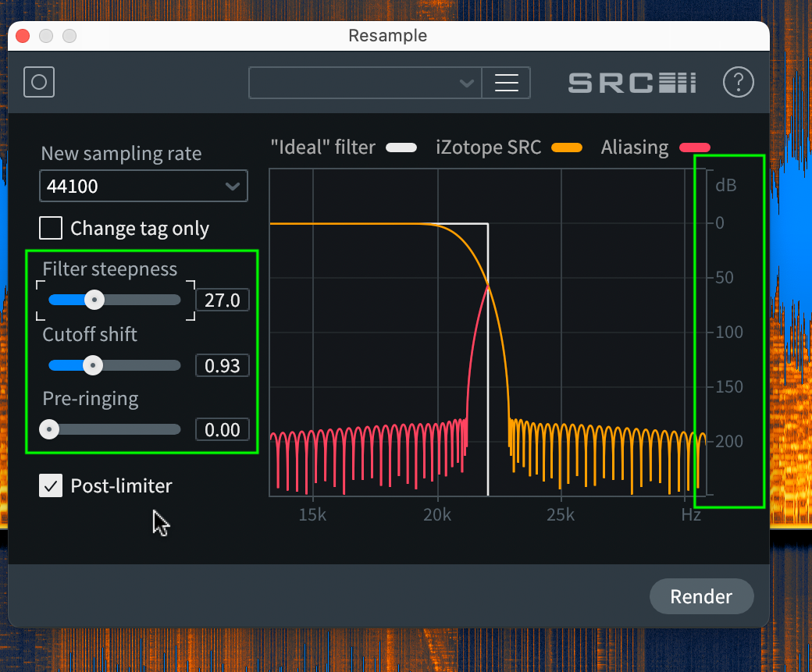
Task: Click the "Pre-ringing" label
Action: 91,399
